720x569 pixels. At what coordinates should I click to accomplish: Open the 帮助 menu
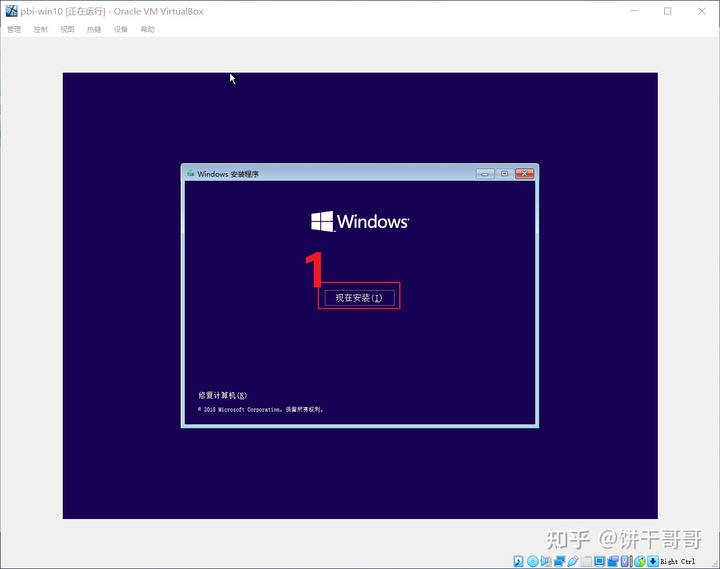147,29
